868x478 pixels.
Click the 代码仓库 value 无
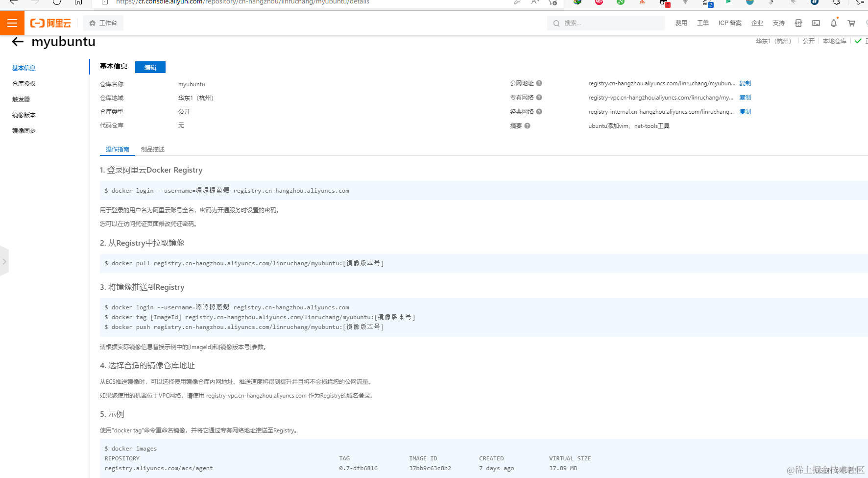(x=181, y=126)
